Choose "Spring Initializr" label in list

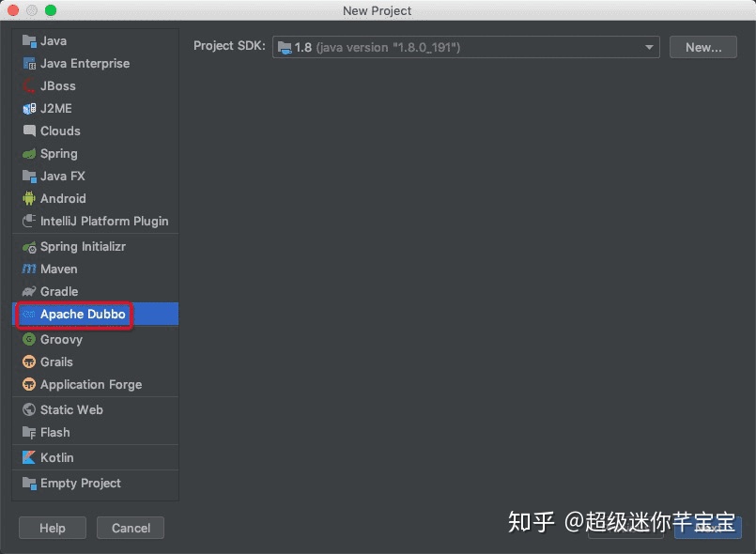click(x=83, y=247)
